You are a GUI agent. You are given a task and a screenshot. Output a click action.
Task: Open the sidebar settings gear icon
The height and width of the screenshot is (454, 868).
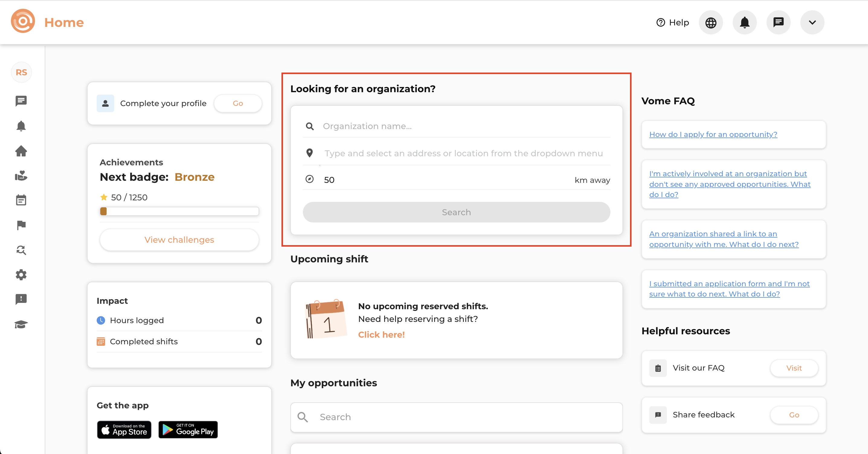[x=21, y=274]
